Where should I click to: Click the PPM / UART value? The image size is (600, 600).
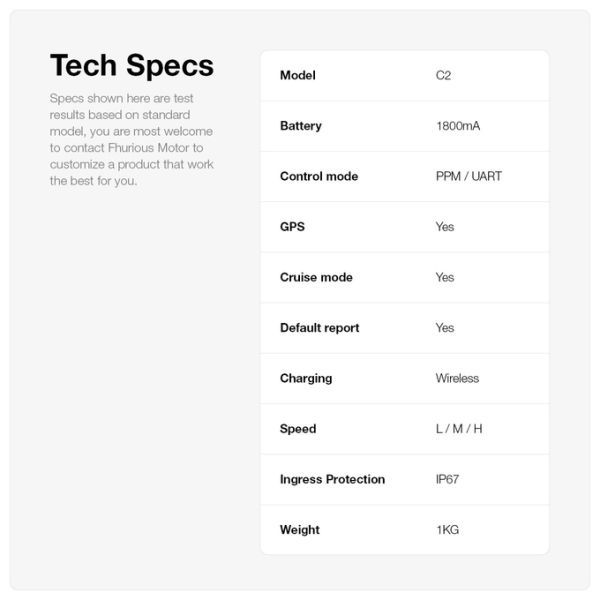tap(469, 176)
